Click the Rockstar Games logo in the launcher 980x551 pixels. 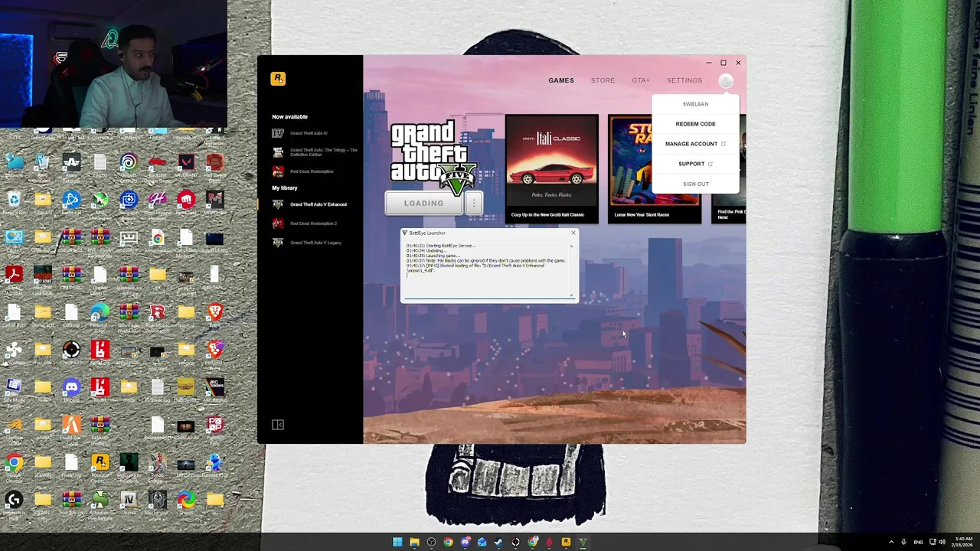click(278, 79)
